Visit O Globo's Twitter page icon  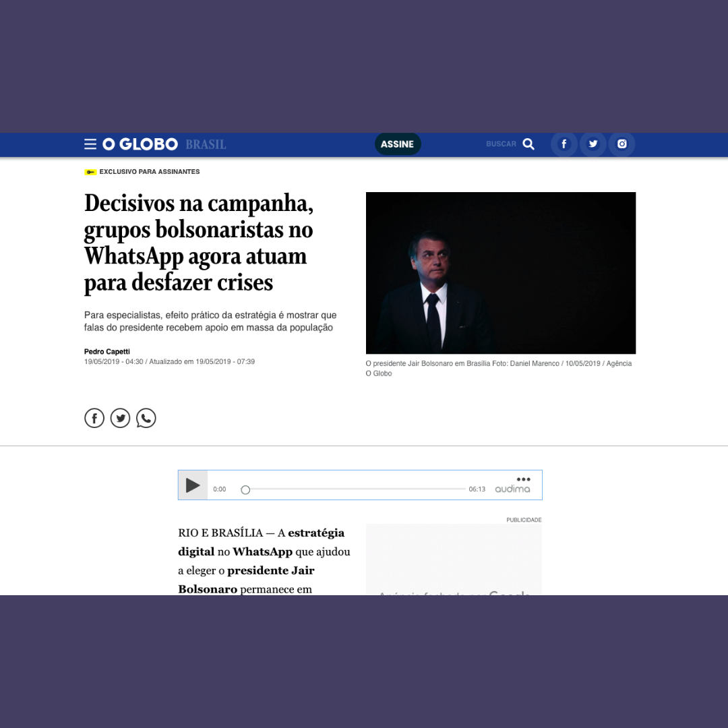[x=593, y=144]
